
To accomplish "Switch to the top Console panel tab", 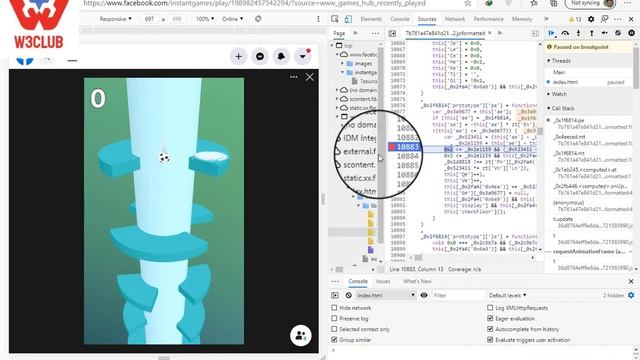I will pyautogui.click(x=400, y=19).
